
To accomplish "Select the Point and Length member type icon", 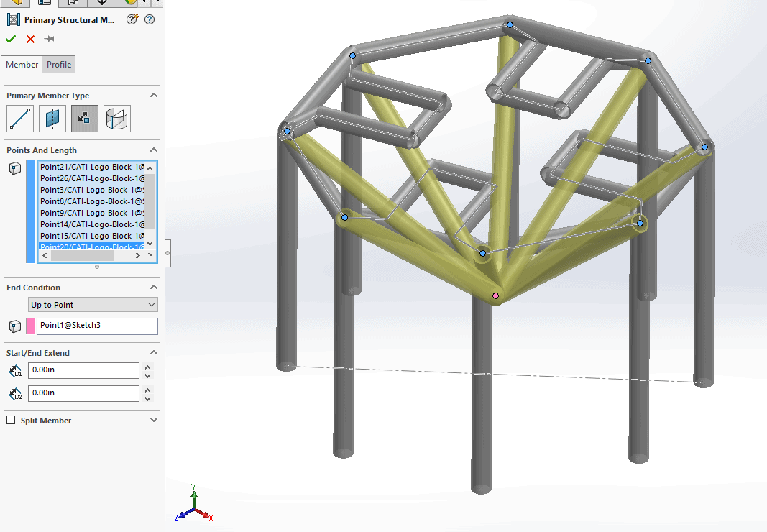I will click(85, 119).
